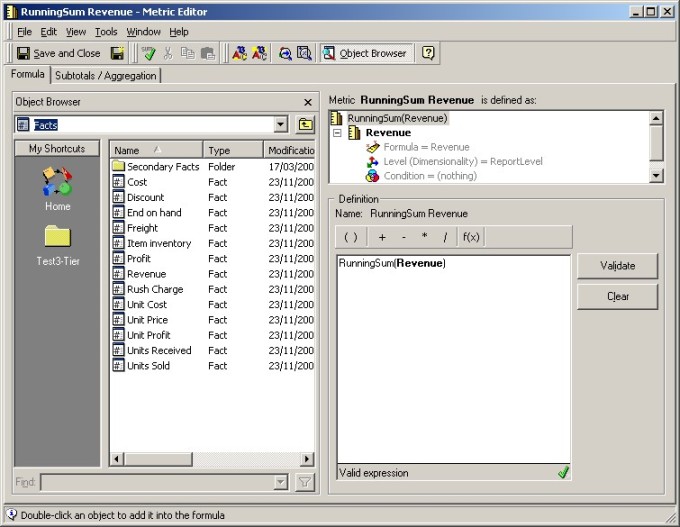Open the Home shortcut icon
680x527 pixels.
coord(57,186)
